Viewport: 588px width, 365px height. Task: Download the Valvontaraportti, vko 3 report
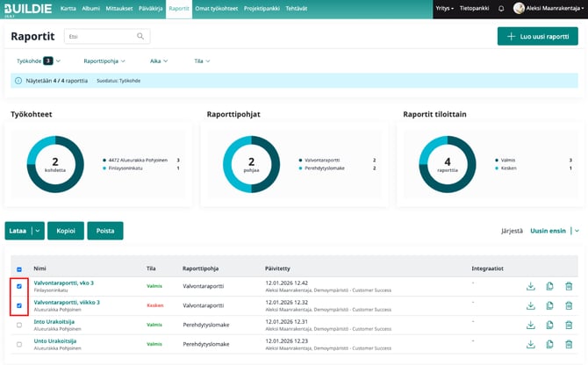[530, 286]
